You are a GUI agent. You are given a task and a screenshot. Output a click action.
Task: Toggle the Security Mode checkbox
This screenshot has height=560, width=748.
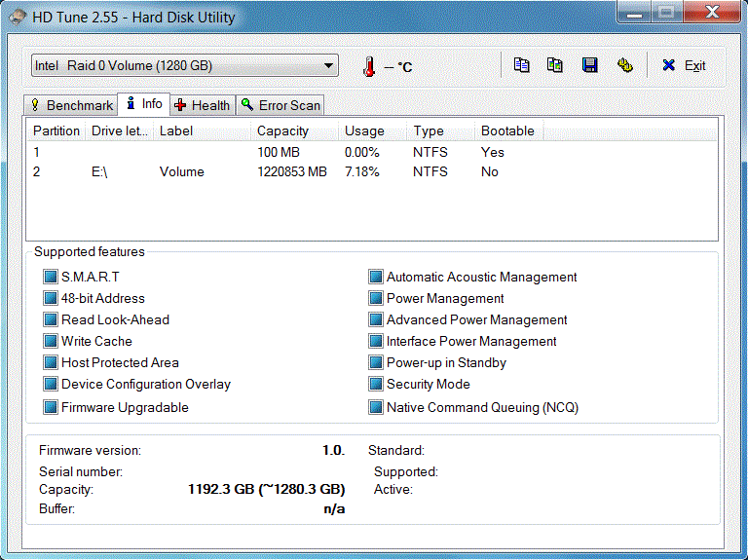[375, 384]
